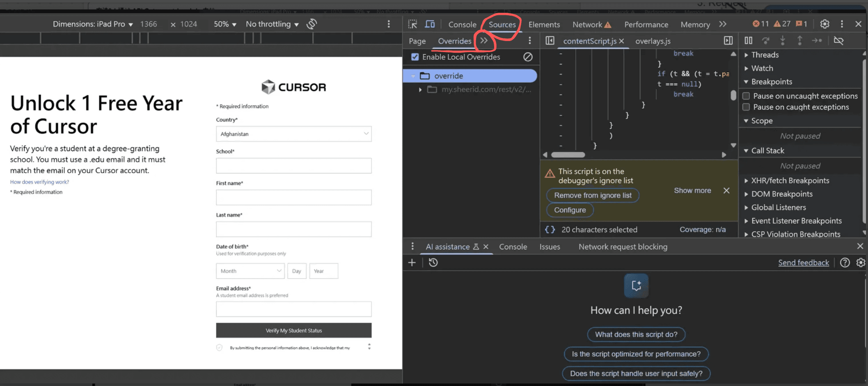Click the pretty print braces icon
This screenshot has height=386, width=868.
(x=550, y=230)
